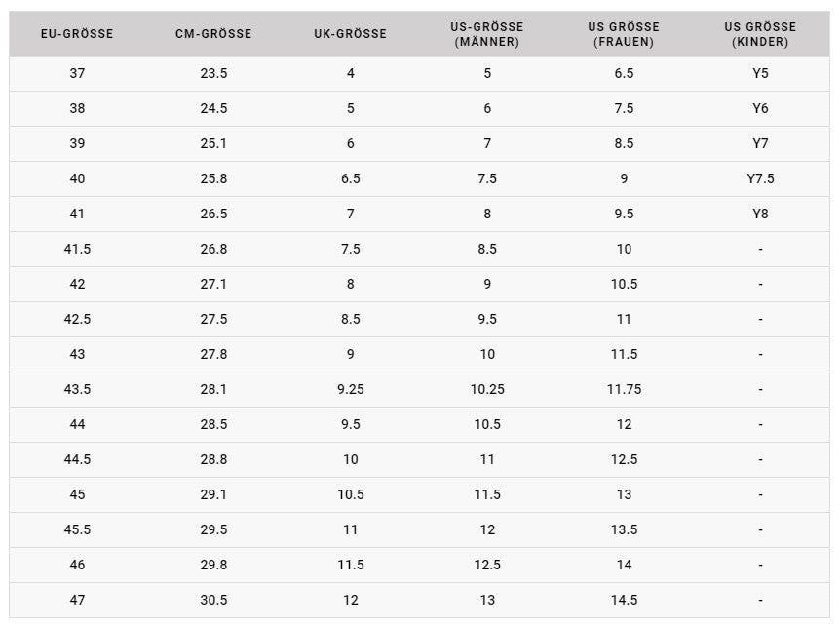This screenshot has width=840, height=627.
Task: Select the UK-GRÖSSE column header
Action: 350,34
